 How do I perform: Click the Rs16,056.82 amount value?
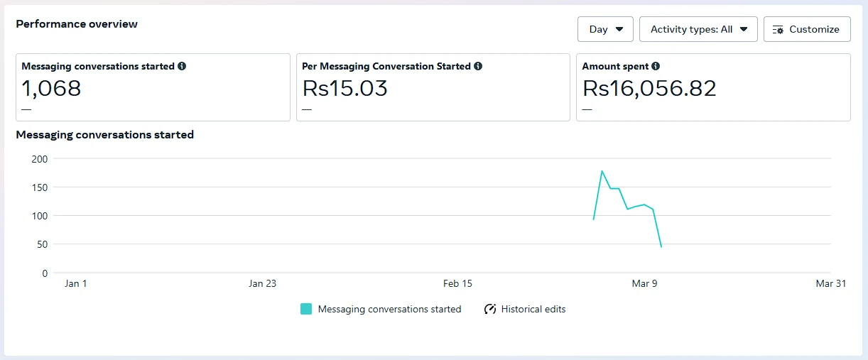pyautogui.click(x=649, y=88)
